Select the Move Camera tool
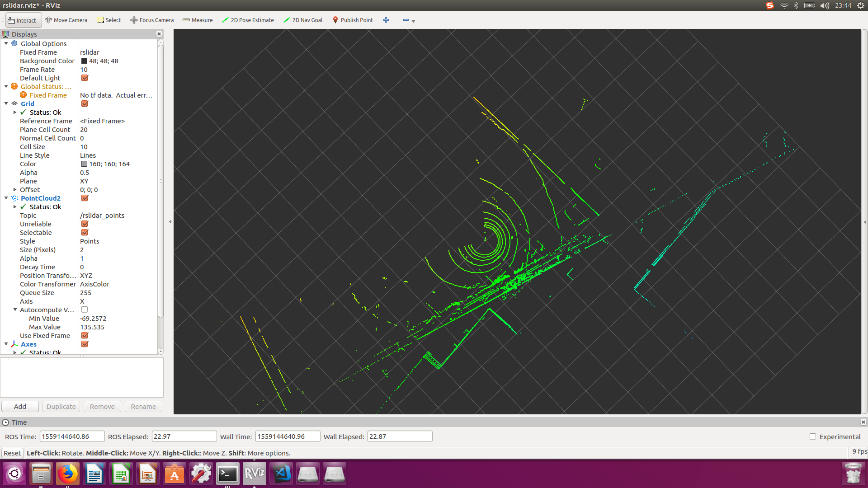The image size is (868, 488). click(x=66, y=20)
